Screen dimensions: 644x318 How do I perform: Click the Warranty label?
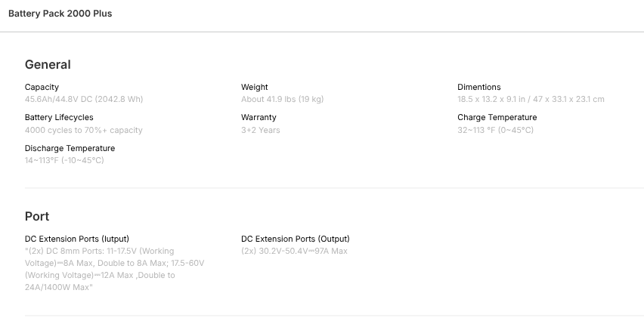pyautogui.click(x=259, y=117)
